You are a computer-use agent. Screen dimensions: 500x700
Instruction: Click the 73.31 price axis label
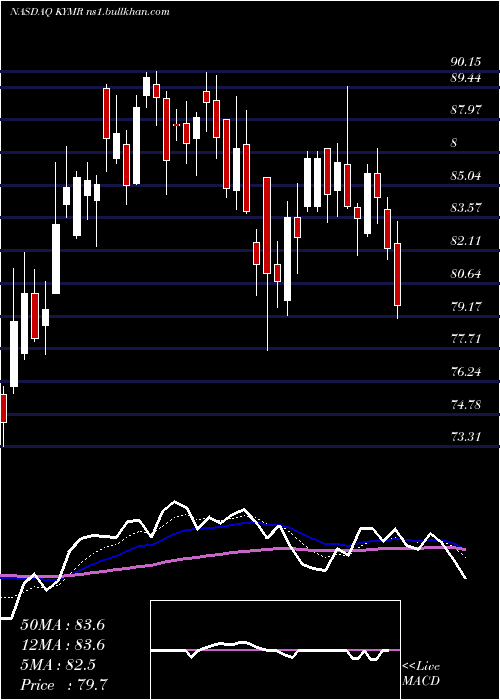click(466, 436)
